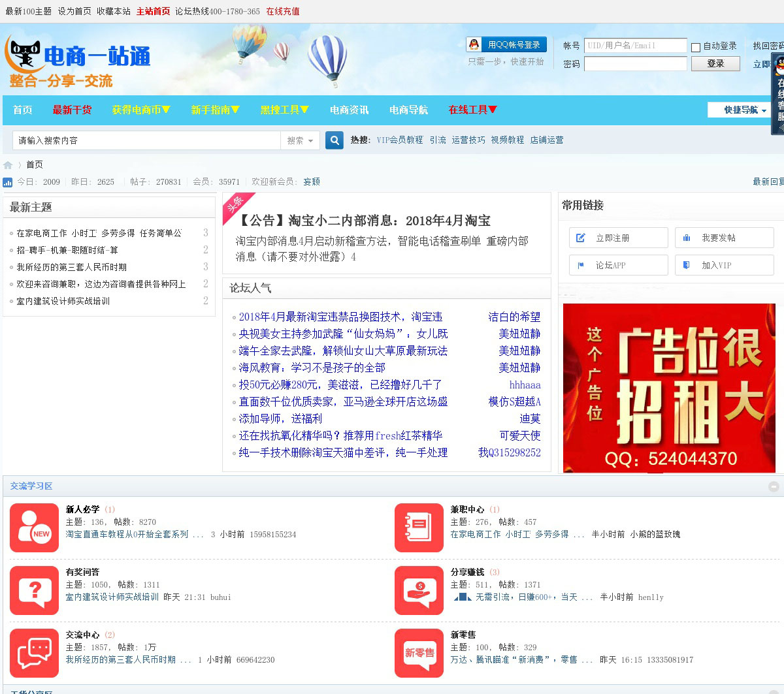Open the 获得电商币 nav menu

point(140,110)
